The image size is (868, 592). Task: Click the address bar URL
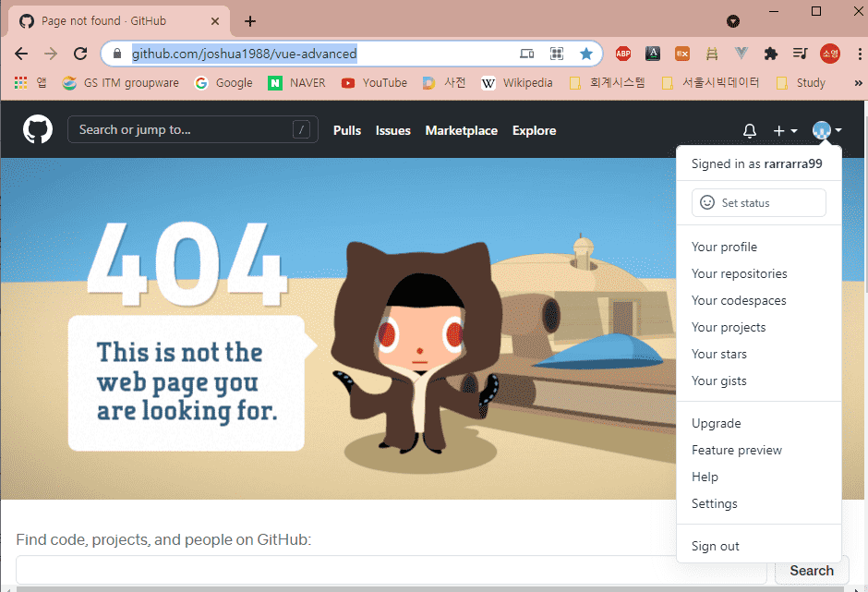click(x=244, y=54)
